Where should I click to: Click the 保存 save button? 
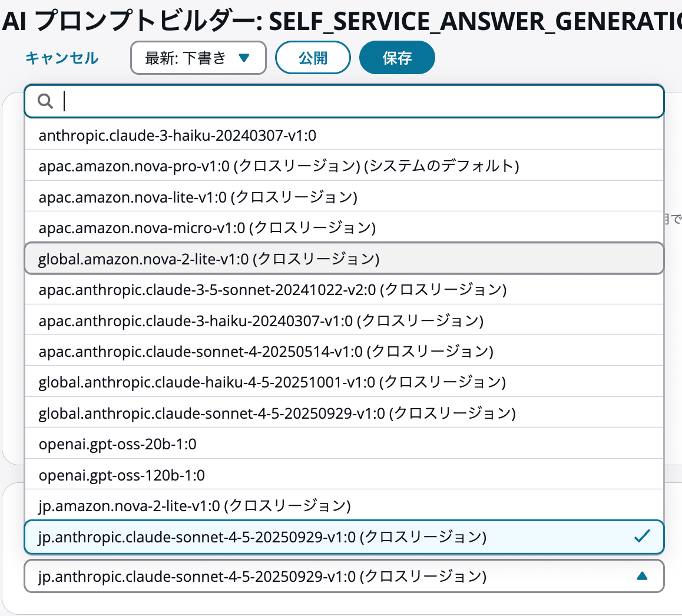(x=397, y=57)
